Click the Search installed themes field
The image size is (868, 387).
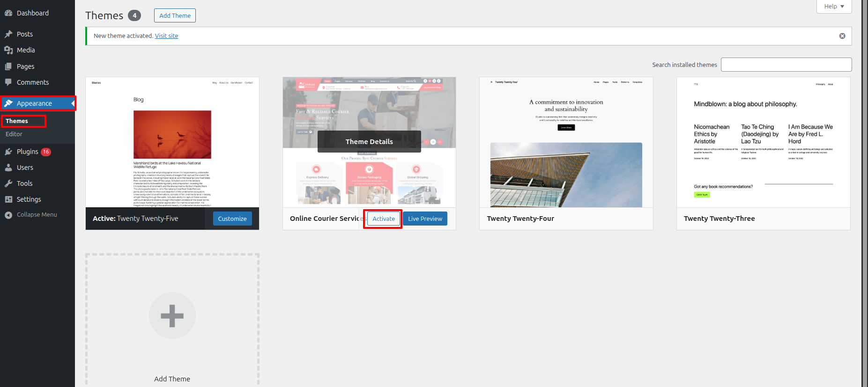[786, 65]
